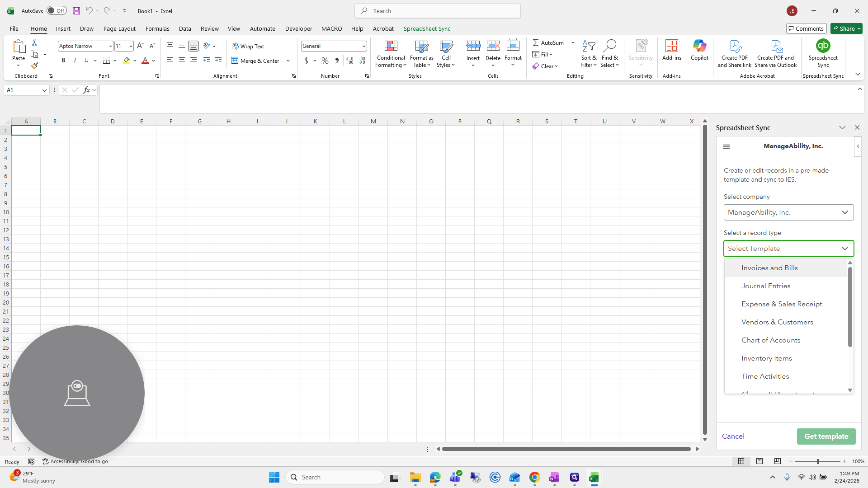868x488 pixels.
Task: Click the Get template button
Action: click(x=826, y=436)
